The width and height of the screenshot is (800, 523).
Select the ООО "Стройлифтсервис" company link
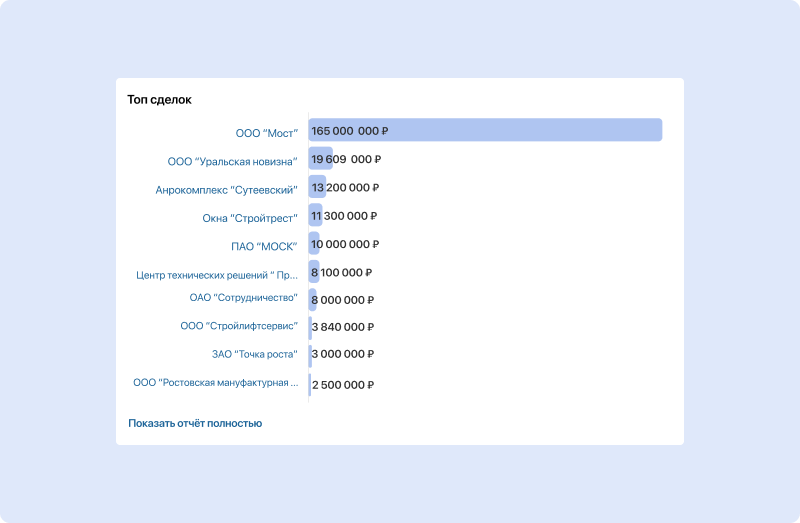[x=239, y=326]
